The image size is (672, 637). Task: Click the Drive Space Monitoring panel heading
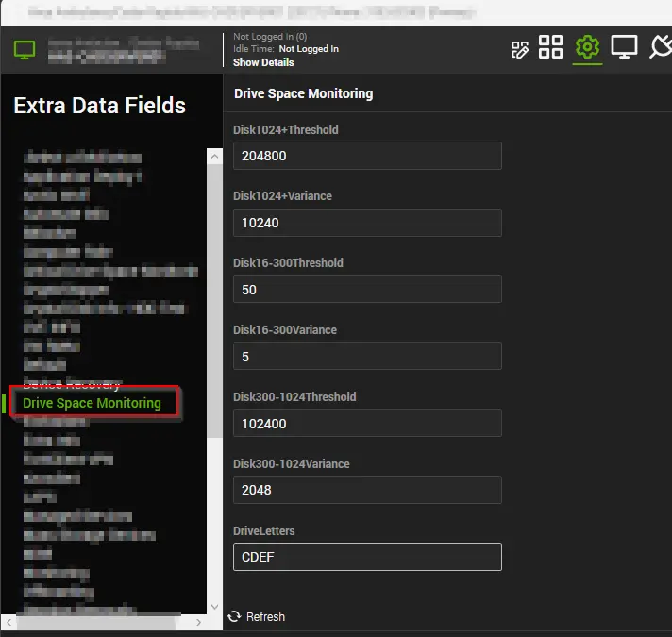click(303, 93)
